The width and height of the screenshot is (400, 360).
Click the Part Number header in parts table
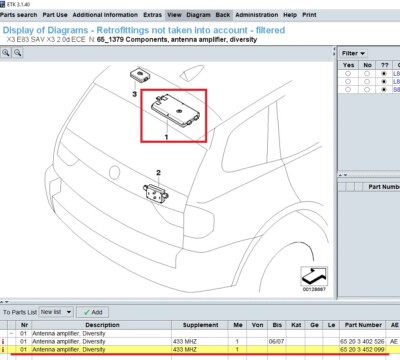(x=363, y=325)
